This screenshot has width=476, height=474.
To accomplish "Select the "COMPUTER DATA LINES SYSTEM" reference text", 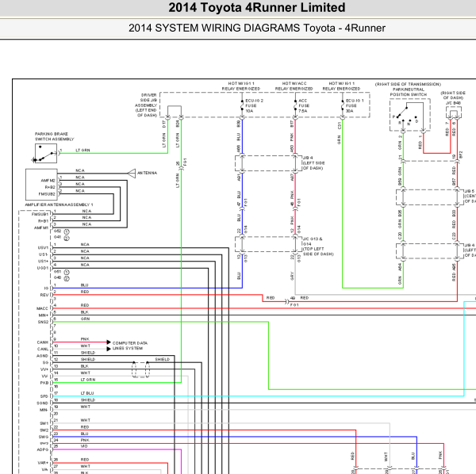I will (130, 346).
